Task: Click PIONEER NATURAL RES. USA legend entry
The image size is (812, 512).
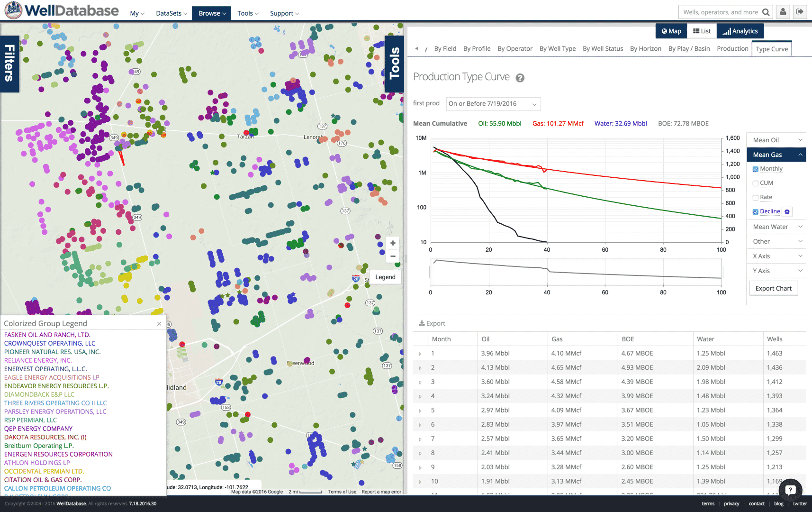Action: click(x=52, y=352)
